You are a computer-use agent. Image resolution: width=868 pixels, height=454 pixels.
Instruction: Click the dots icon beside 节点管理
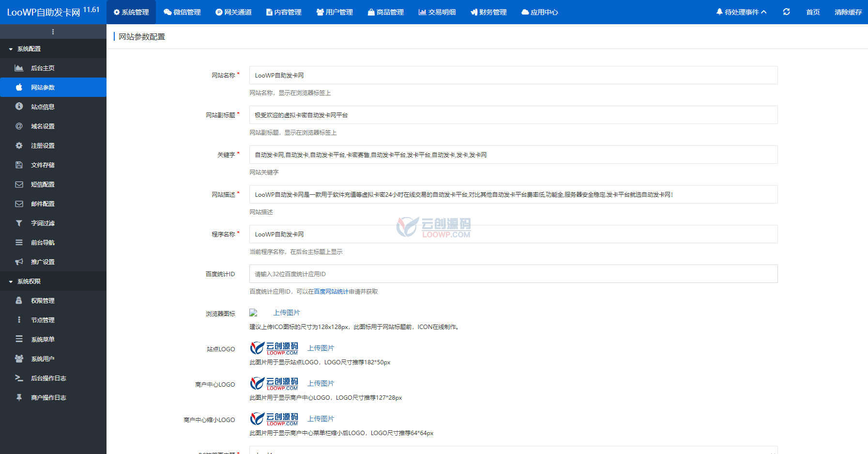[19, 320]
